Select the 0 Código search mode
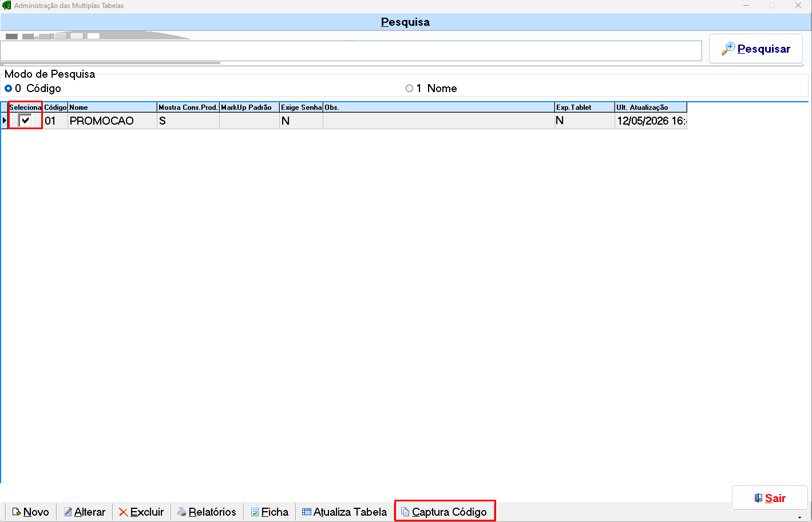 pyautogui.click(x=8, y=88)
